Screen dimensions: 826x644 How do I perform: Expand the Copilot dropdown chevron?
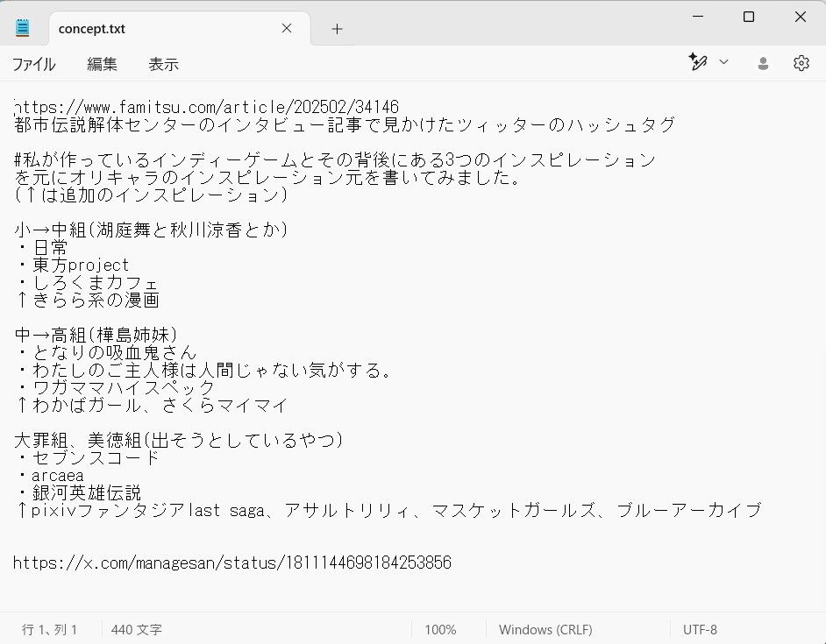click(723, 62)
